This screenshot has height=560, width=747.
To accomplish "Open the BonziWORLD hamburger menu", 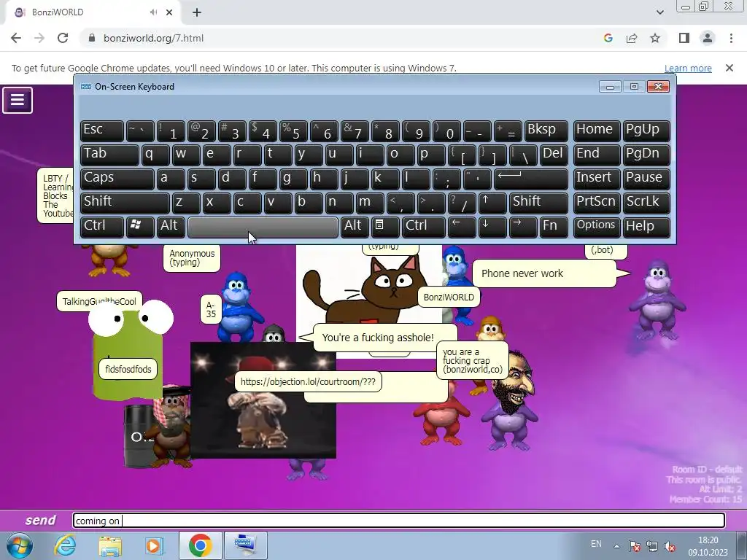I will pyautogui.click(x=18, y=100).
